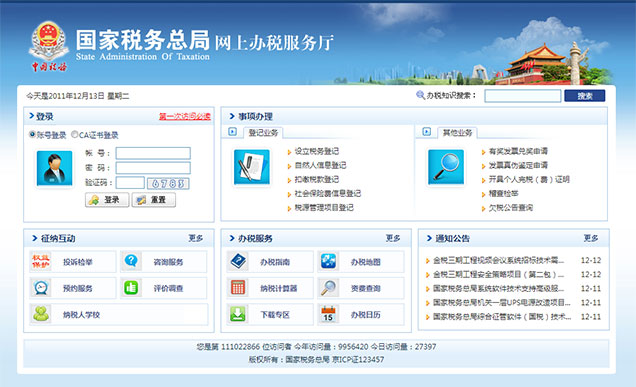Click the alarm clock icon for 预约服务
This screenshot has width=636, height=387.
pos(41,288)
